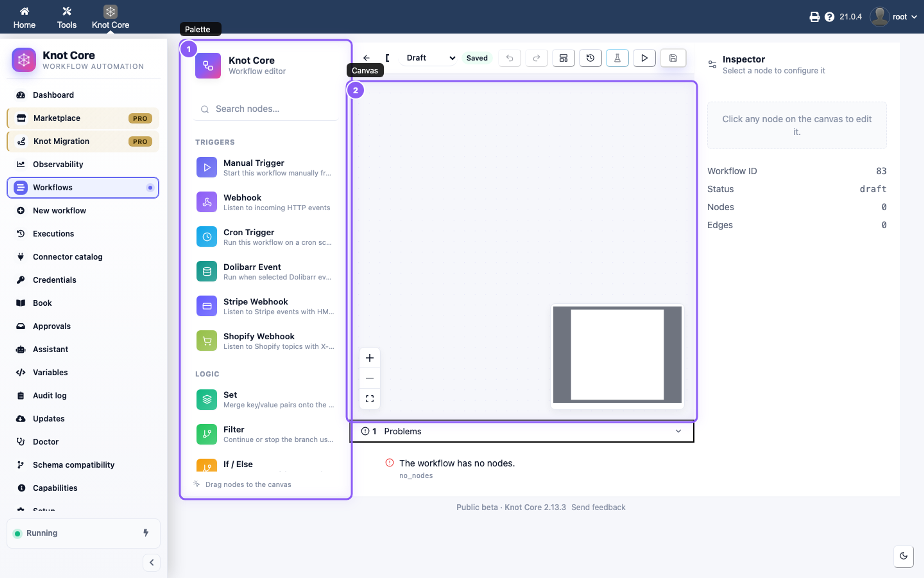924x578 pixels.
Task: Pick the Webhook trigger node
Action: [x=266, y=202]
